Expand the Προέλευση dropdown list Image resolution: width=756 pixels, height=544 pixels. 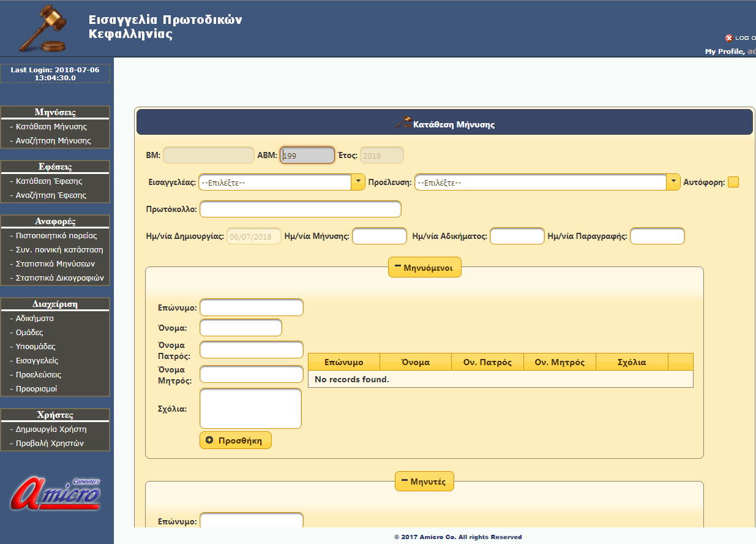click(x=673, y=183)
